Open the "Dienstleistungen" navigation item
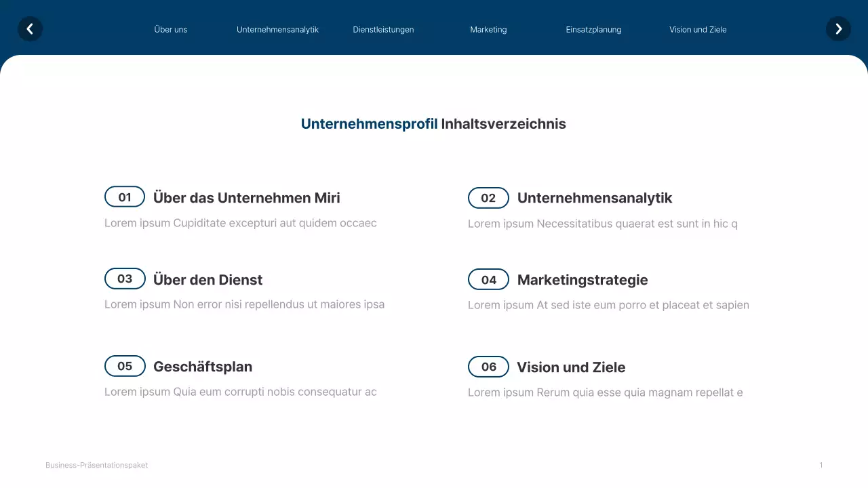 383,29
